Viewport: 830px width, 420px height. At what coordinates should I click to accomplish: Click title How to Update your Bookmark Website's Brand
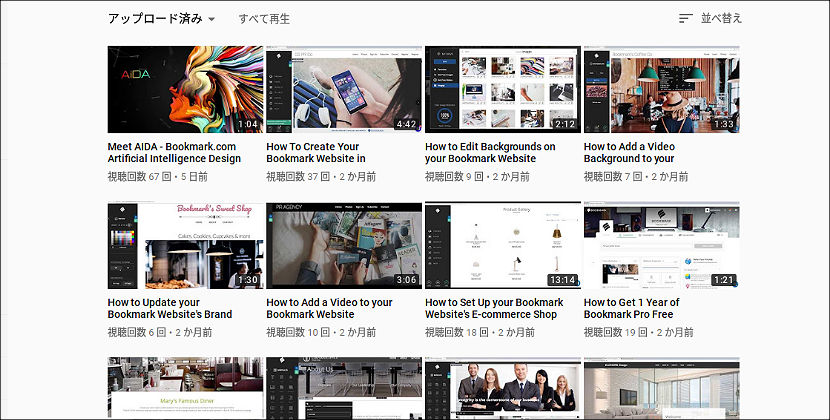click(170, 308)
